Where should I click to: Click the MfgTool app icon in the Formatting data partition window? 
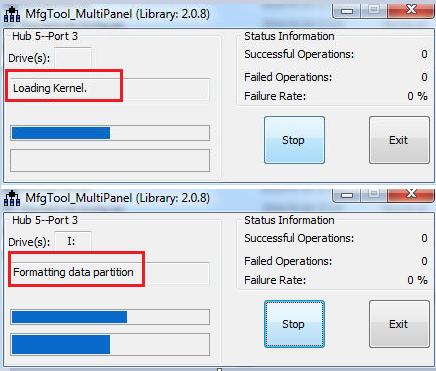12,198
